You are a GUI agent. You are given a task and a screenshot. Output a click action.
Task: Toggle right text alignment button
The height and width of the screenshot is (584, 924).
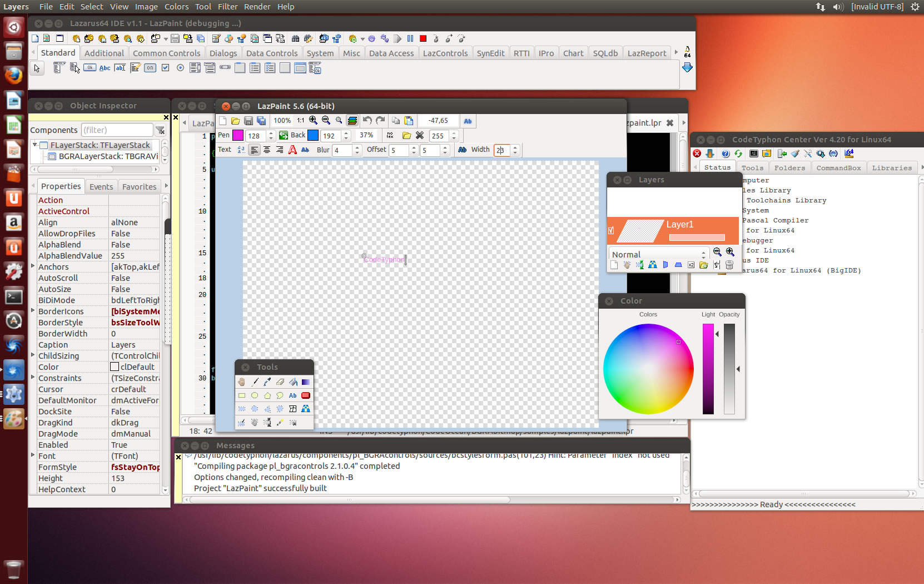point(280,150)
